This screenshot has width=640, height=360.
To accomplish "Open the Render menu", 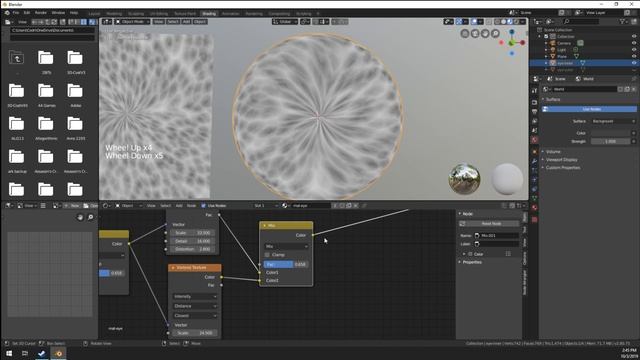I will (x=40, y=13).
